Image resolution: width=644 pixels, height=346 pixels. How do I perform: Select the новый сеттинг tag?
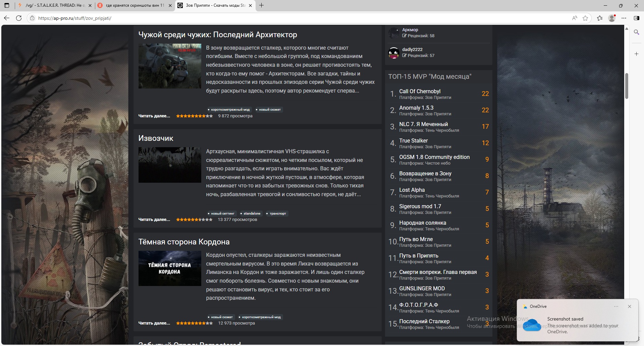click(221, 214)
